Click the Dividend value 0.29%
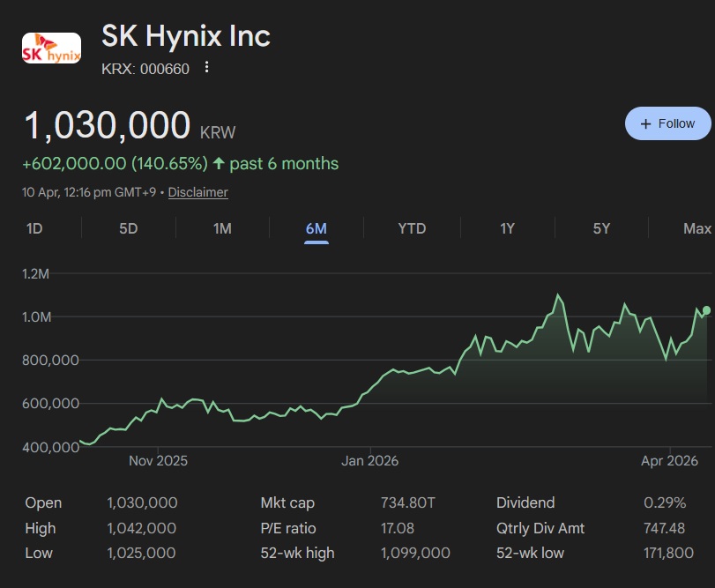This screenshot has width=715, height=588. [665, 502]
